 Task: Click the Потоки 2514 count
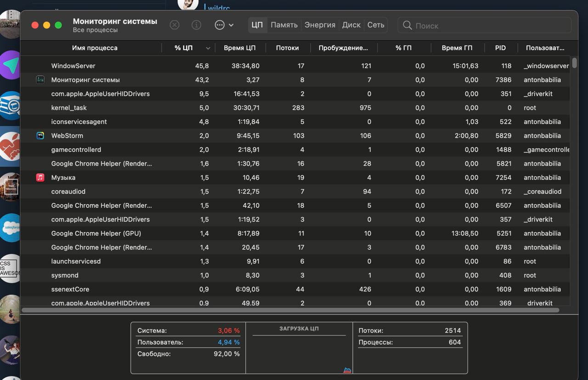click(x=453, y=330)
